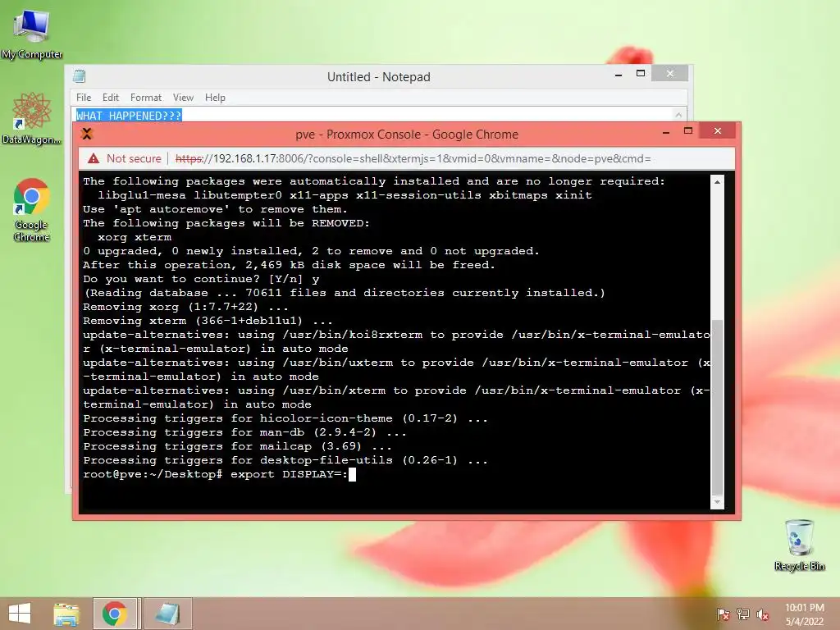Click the muted volume tray icon
The image size is (840, 630).
763,614
